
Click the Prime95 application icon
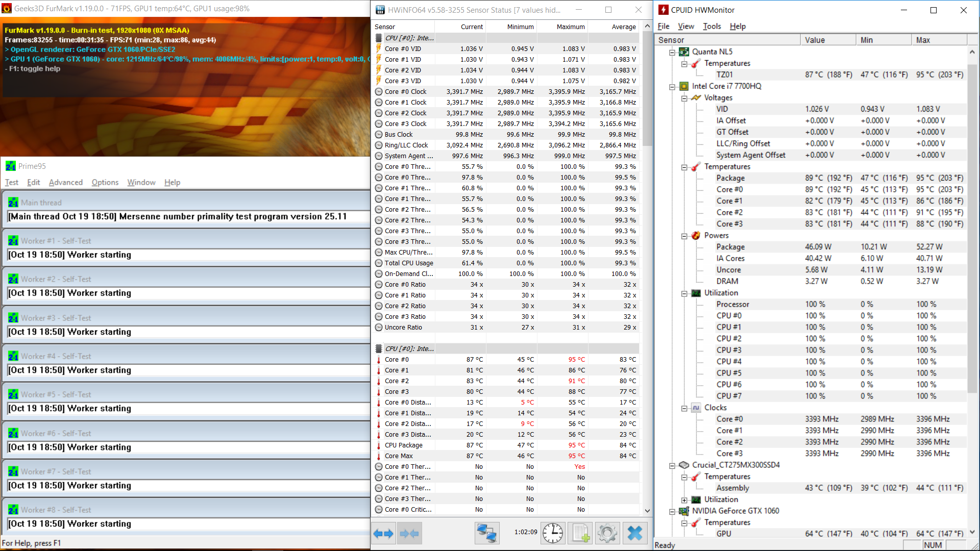coord(11,166)
